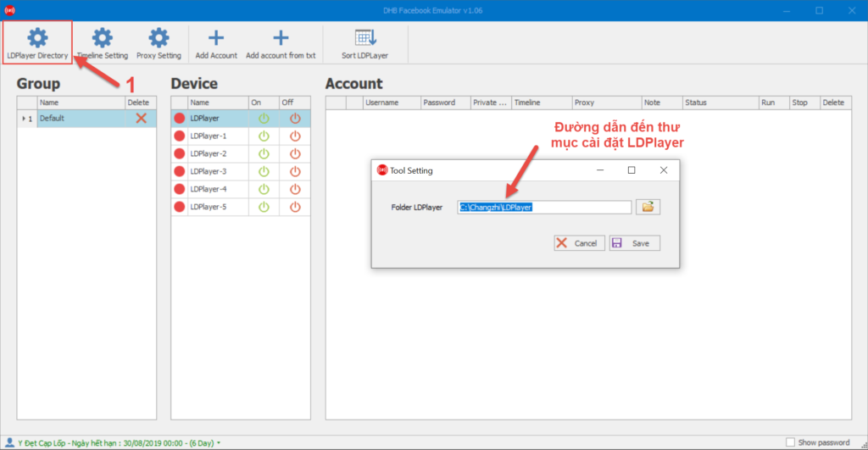Turn off LDPlayer-1 device

click(295, 136)
